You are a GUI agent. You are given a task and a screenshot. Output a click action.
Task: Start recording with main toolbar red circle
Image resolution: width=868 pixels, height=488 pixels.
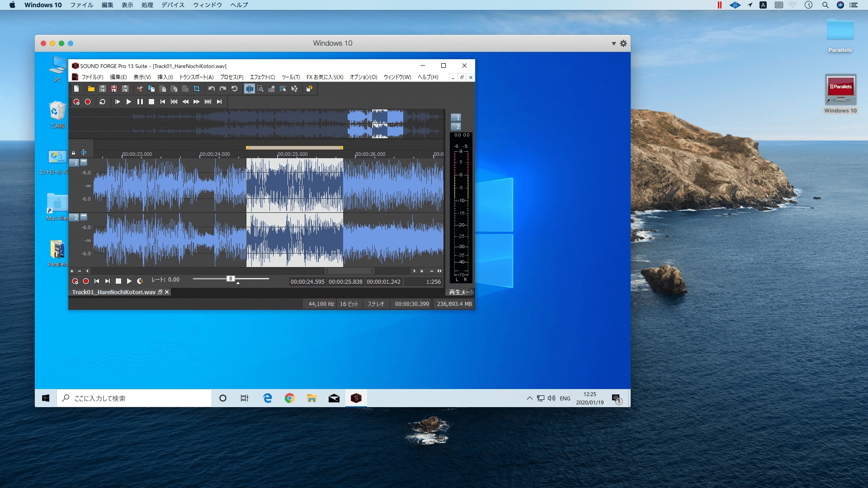(x=88, y=102)
